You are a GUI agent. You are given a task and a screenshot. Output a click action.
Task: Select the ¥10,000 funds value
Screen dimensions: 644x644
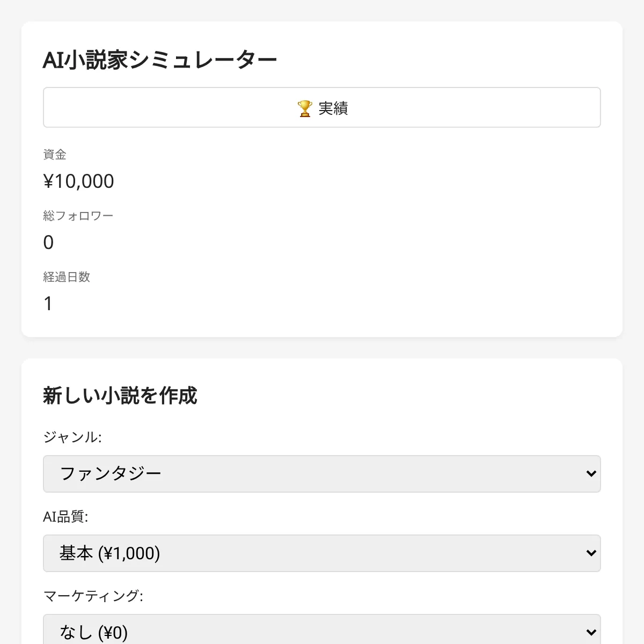click(x=78, y=181)
